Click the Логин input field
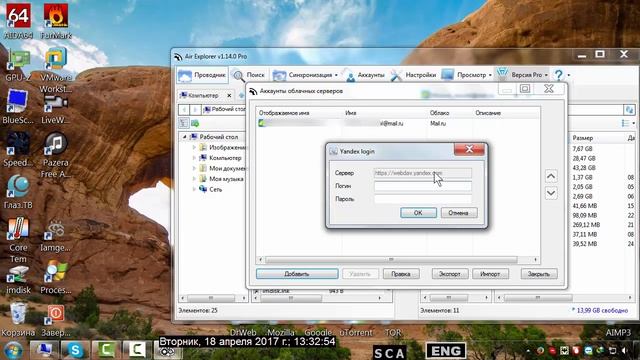Viewport: 640px width, 360px height. tap(423, 186)
